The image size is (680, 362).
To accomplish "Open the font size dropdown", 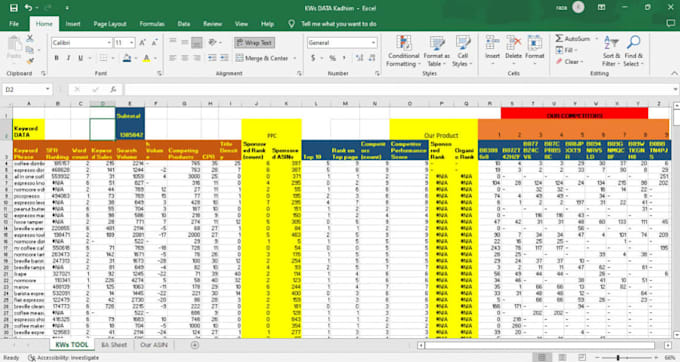I will point(131,42).
